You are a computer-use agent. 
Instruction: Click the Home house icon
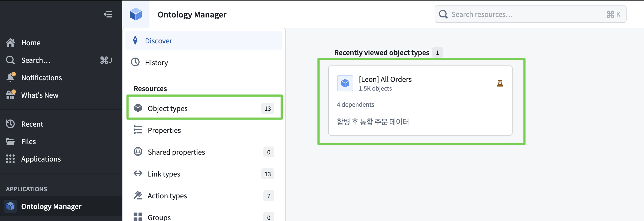click(x=10, y=43)
